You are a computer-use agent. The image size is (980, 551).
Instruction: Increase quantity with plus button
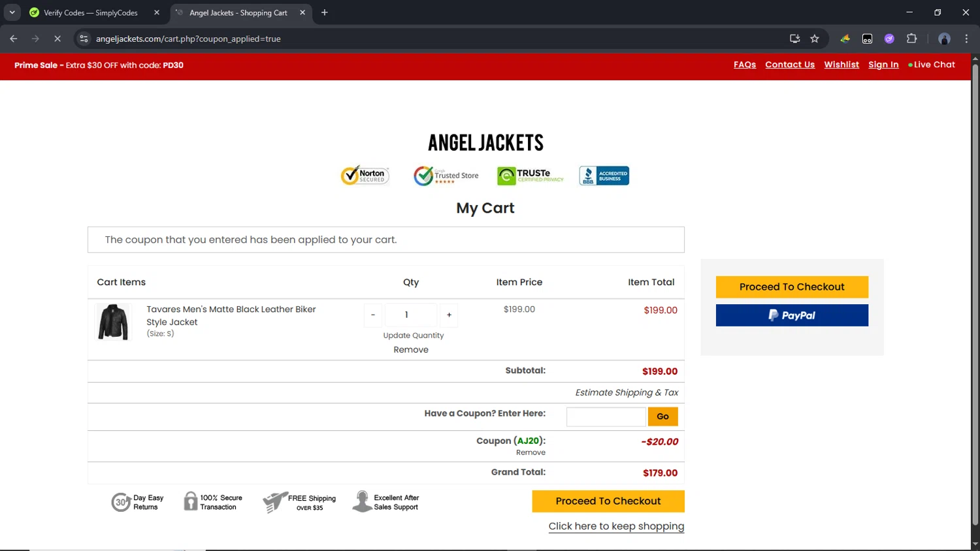tap(449, 315)
